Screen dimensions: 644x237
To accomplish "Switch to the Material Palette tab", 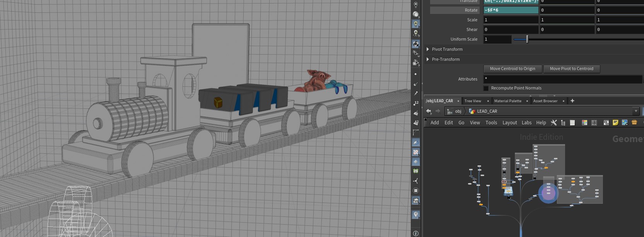I will [x=508, y=101].
